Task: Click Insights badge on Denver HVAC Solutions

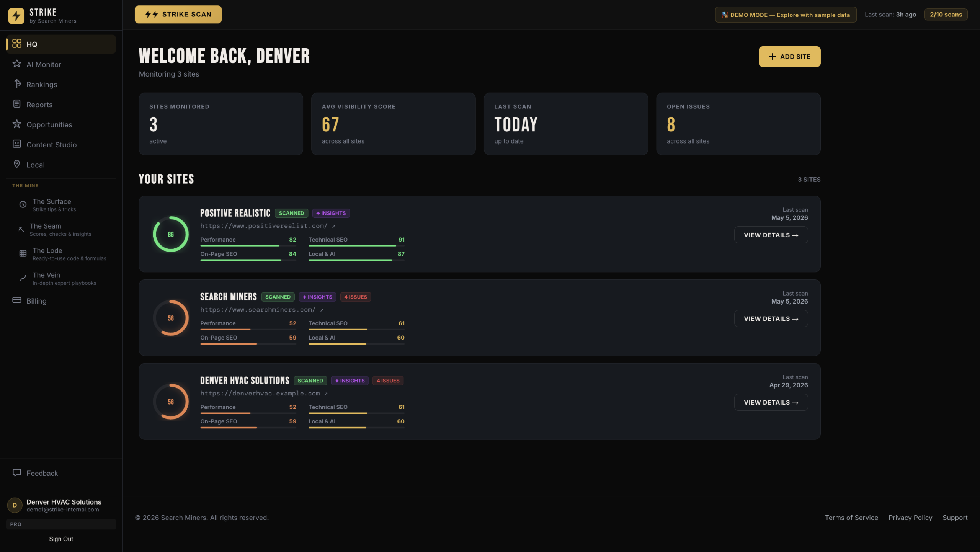Action: point(350,381)
